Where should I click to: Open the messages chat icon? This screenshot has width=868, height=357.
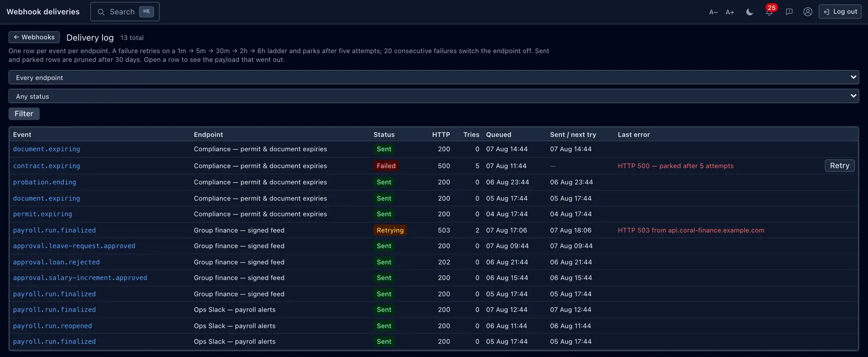click(789, 12)
